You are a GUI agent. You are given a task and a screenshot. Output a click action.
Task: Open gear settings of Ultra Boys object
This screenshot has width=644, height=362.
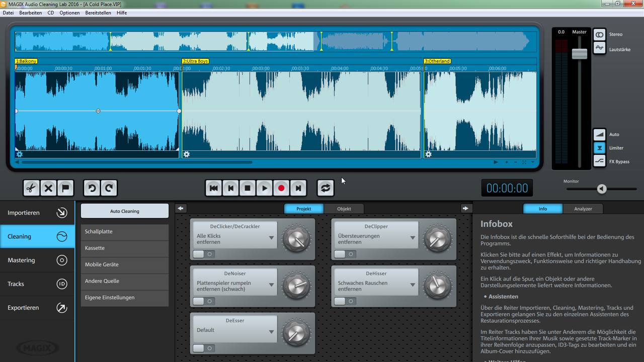click(x=186, y=154)
